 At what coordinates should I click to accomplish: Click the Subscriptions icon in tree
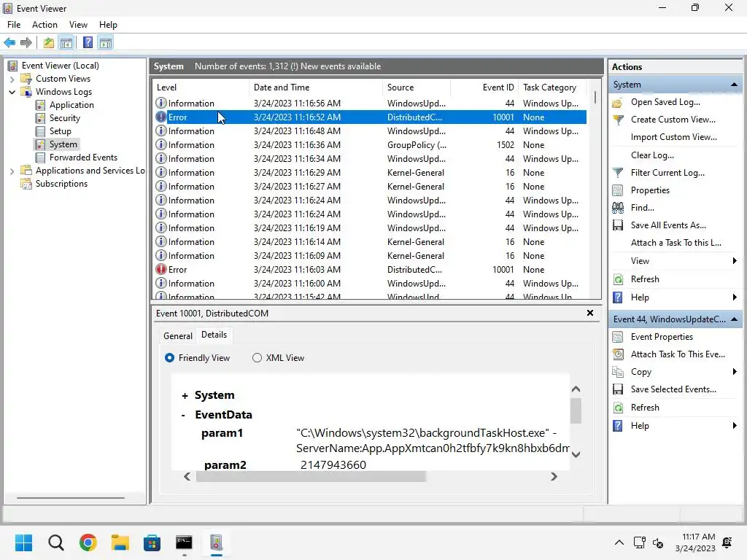pos(27,184)
